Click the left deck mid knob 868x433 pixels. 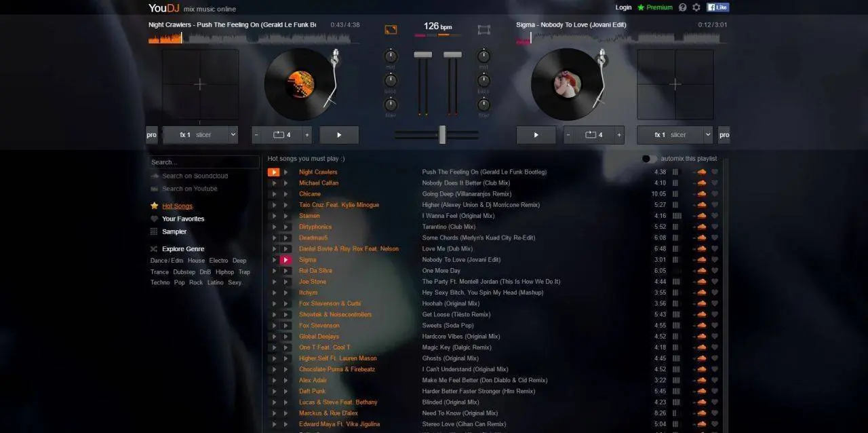(391, 56)
